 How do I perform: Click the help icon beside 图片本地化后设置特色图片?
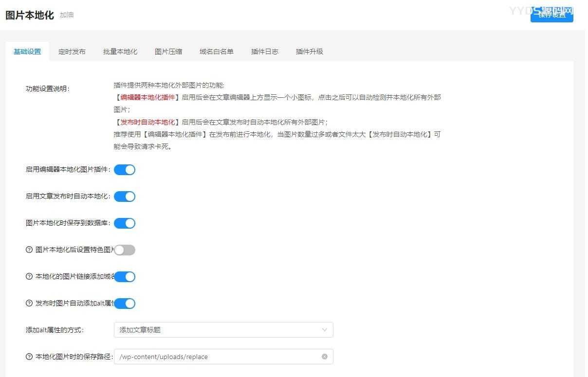point(29,250)
